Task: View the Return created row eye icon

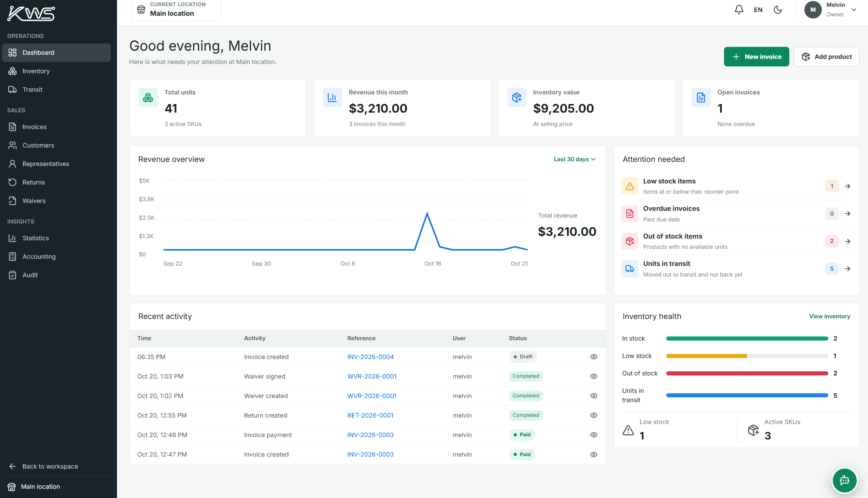Action: pos(594,415)
